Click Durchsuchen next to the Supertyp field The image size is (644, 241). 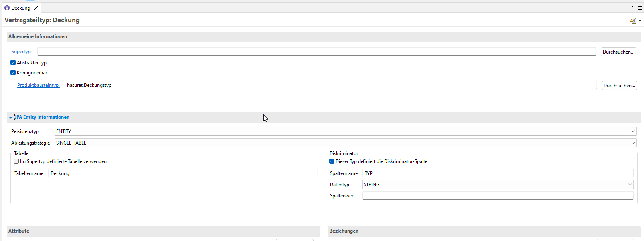pyautogui.click(x=618, y=52)
